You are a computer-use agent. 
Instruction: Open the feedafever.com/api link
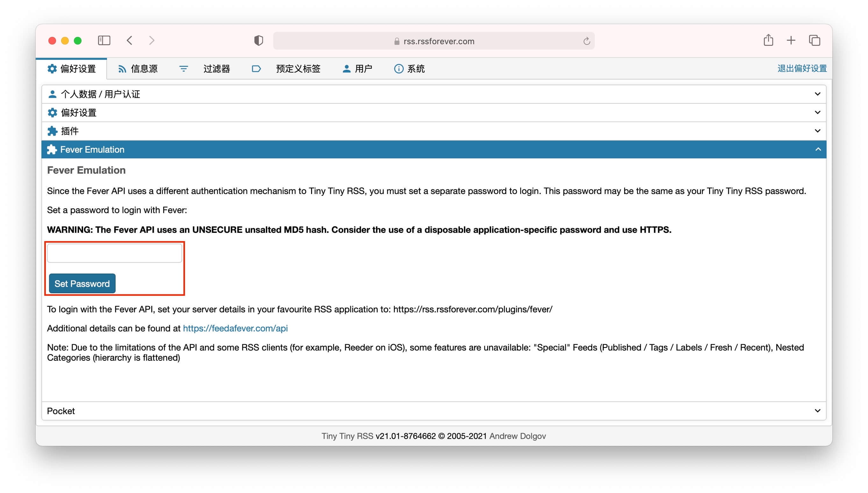(235, 328)
